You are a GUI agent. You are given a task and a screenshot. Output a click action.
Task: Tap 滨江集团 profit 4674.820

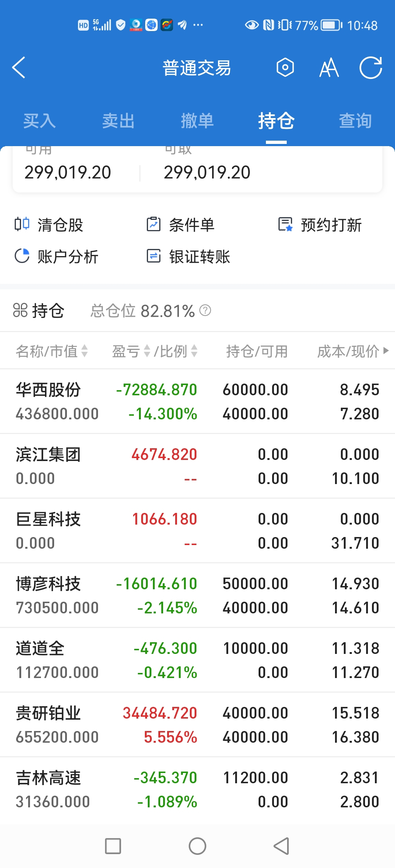coord(164,454)
